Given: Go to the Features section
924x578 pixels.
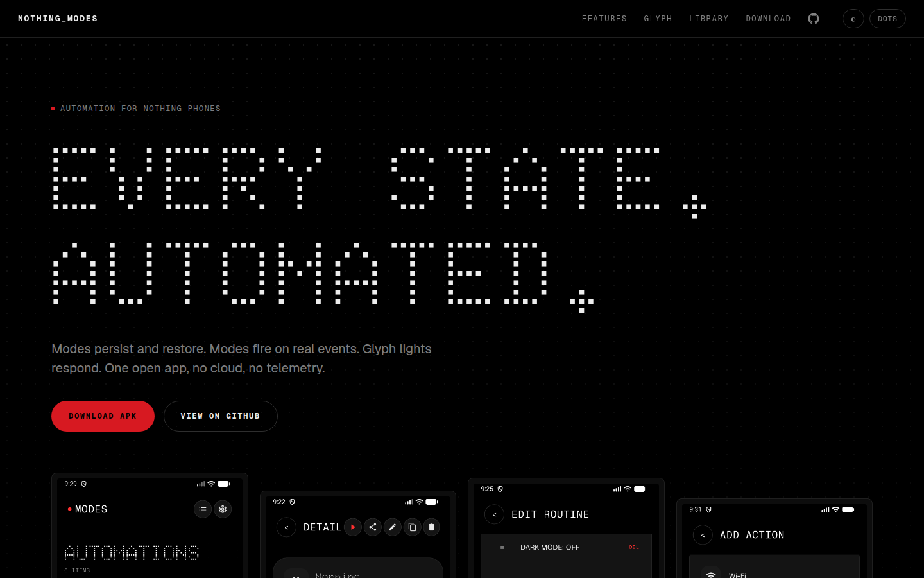Looking at the screenshot, I should coord(604,19).
